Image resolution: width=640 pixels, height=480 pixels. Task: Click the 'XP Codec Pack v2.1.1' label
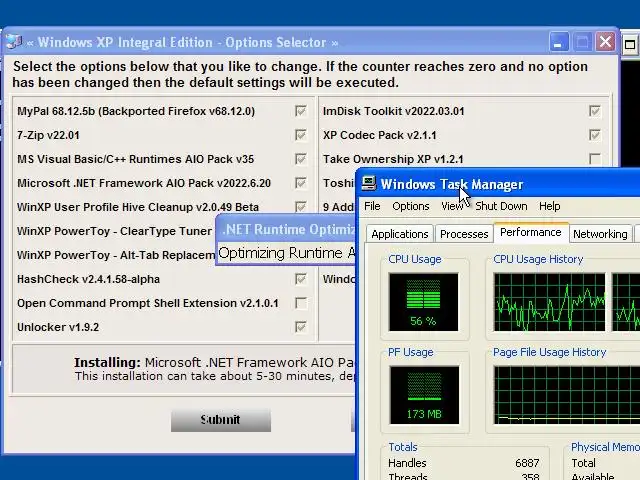pyautogui.click(x=380, y=135)
